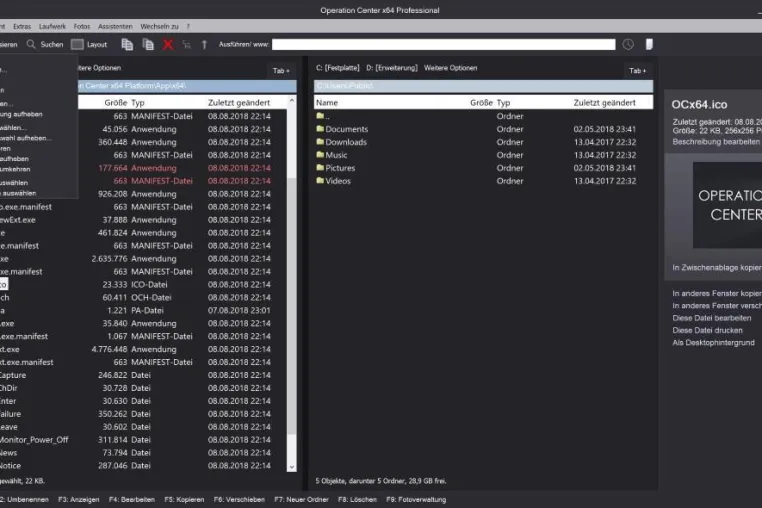Sort right pane by Größe column

pos(481,103)
